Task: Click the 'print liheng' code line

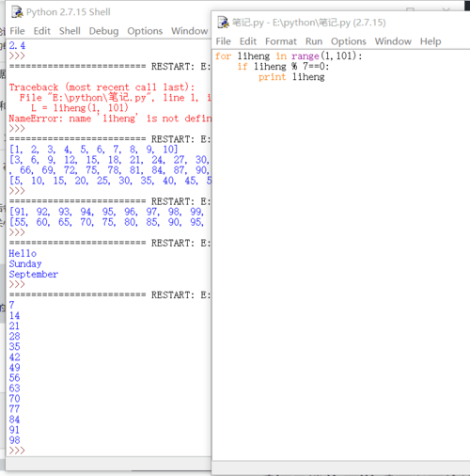Action: point(291,77)
